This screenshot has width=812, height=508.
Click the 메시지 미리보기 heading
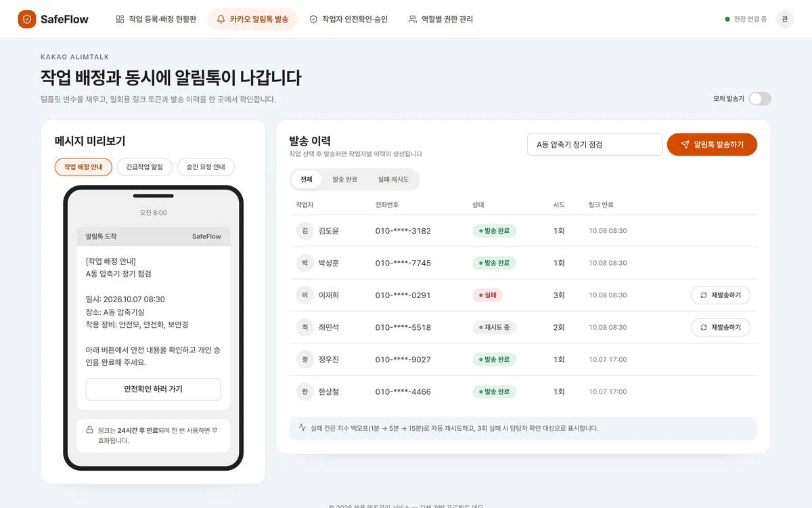pyautogui.click(x=90, y=141)
